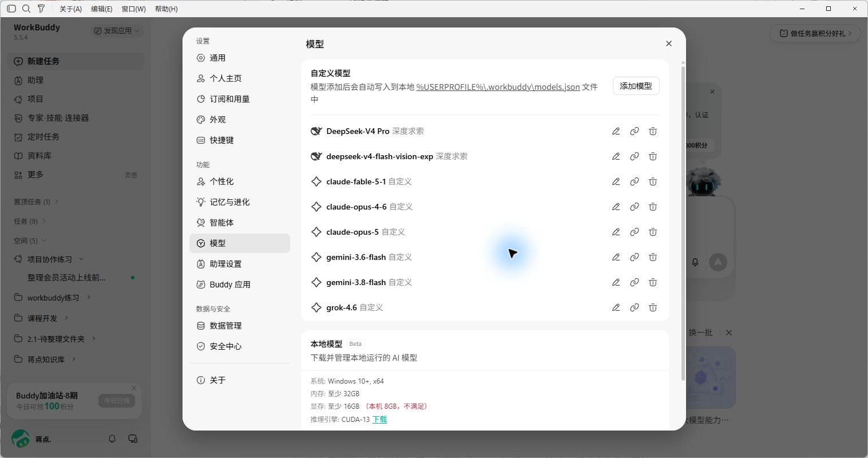Edit the gemini-3.8-flash model
Screen dimensions: 868x458
[616, 282]
